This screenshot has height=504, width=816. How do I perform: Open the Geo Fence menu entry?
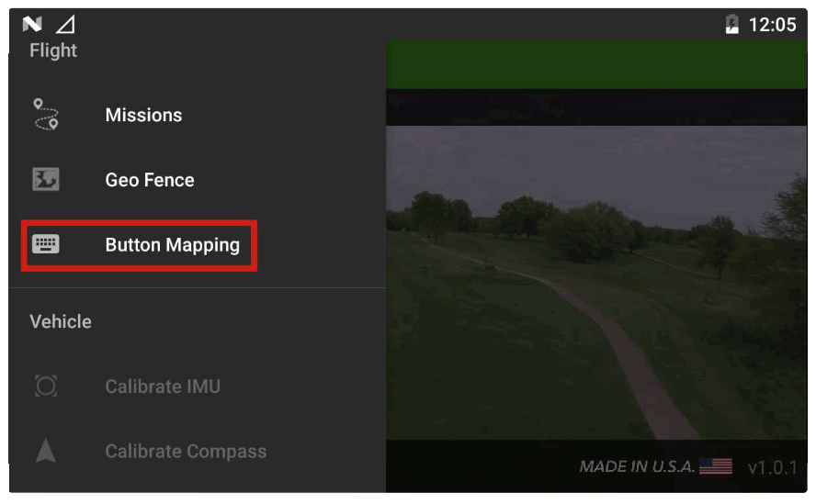pyautogui.click(x=198, y=180)
